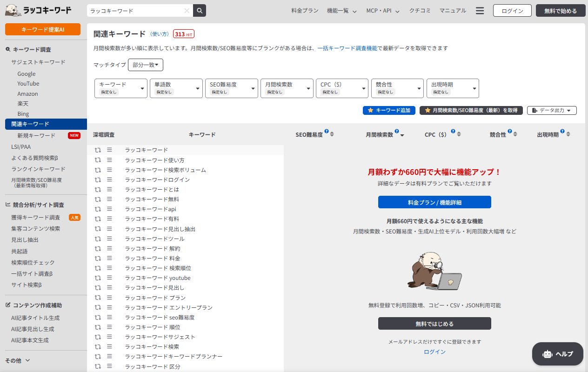Image resolution: width=588 pixels, height=372 pixels.
Task: Click deep-dive icon for ラッコキーワード 解約
Action: click(98, 248)
